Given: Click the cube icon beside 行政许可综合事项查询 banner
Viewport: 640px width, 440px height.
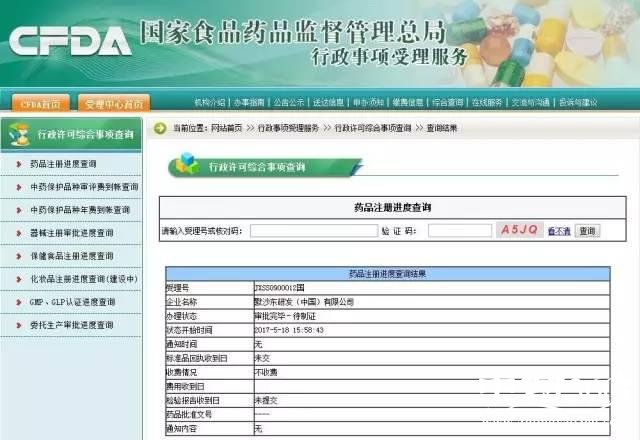Looking at the screenshot, I should click(186, 165).
